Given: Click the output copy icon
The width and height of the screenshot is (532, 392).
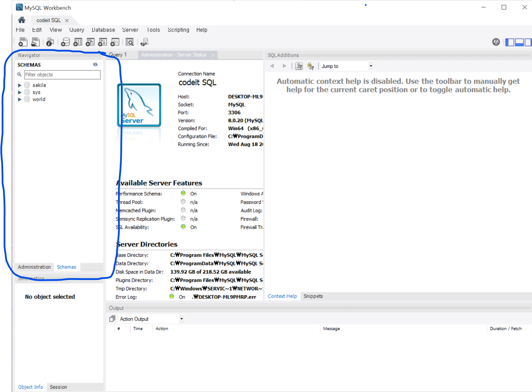Looking at the screenshot, I should click(112, 319).
